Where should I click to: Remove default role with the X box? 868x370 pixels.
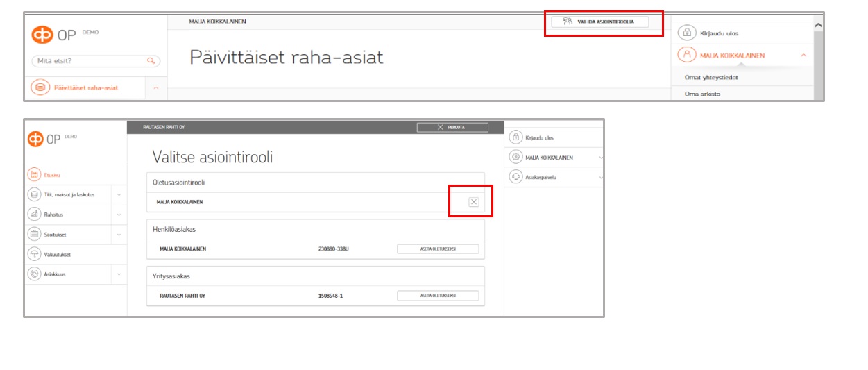474,202
